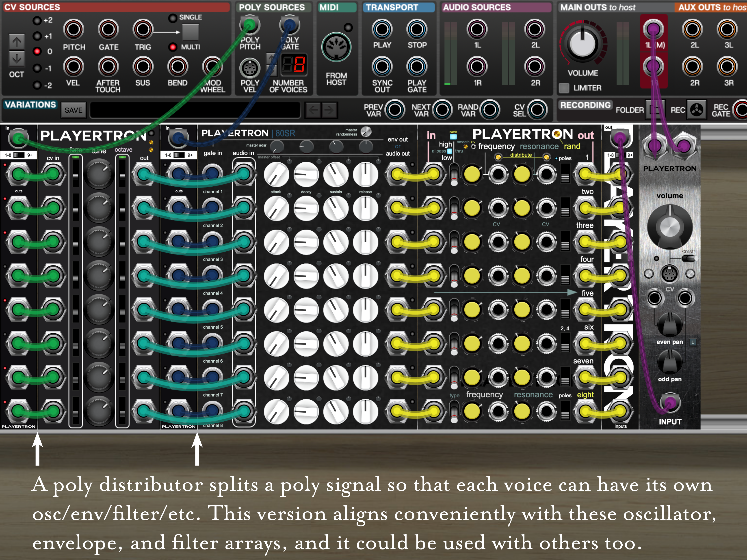This screenshot has width=747, height=560.
Task: Enable the LIMITER checkbox
Action: 564,88
